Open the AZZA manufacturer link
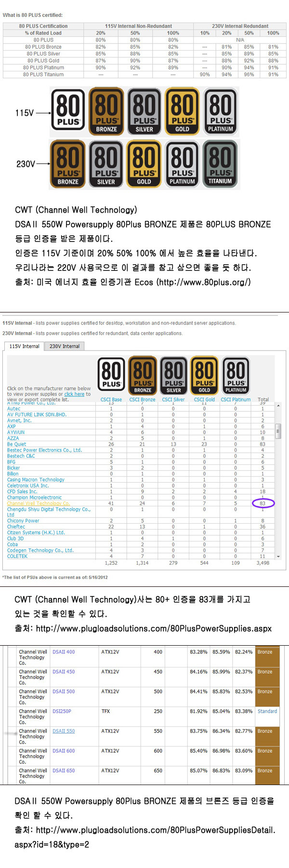The height and width of the screenshot is (868, 289). coord(13,438)
